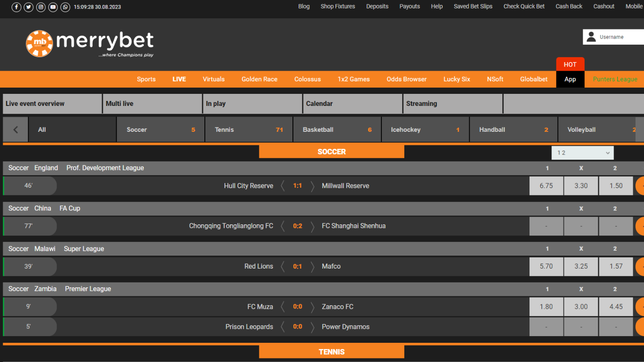644x362 pixels.
Task: Open the App menu item
Action: (x=570, y=79)
